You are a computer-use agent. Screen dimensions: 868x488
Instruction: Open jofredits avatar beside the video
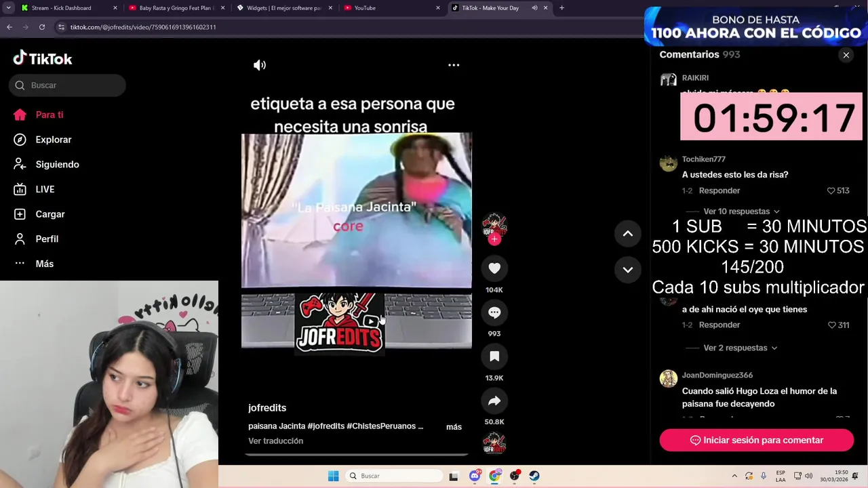[494, 224]
